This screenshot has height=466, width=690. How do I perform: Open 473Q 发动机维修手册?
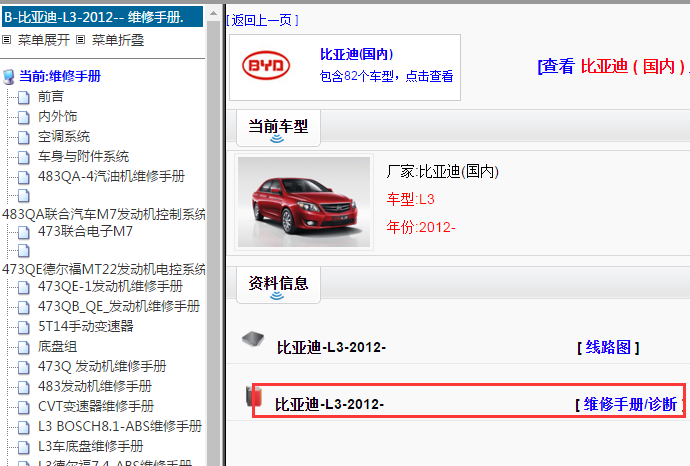point(102,366)
